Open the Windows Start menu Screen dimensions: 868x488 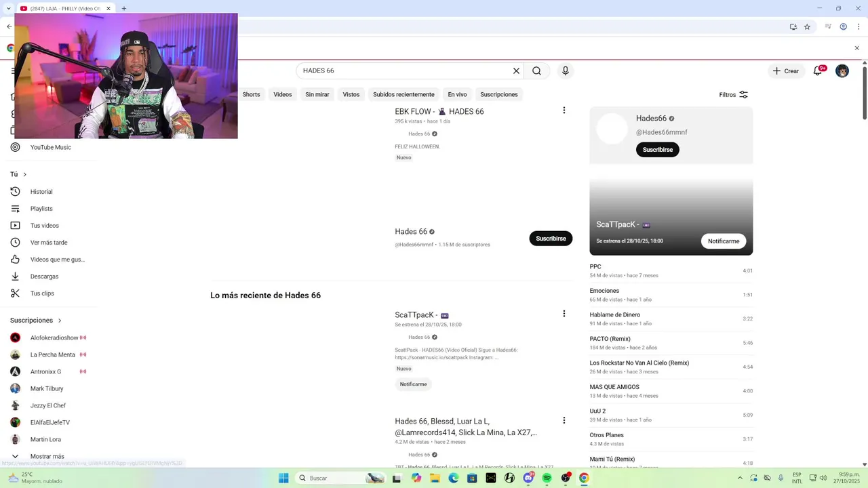pos(283,478)
